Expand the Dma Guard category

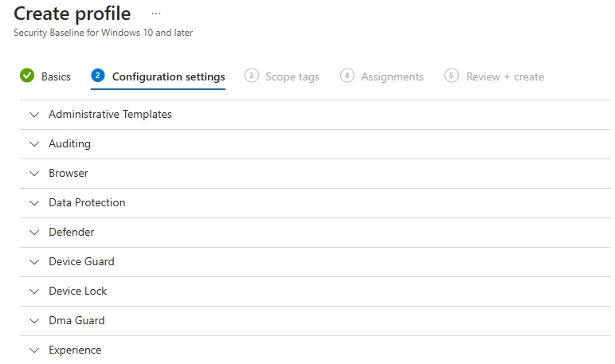click(x=76, y=321)
